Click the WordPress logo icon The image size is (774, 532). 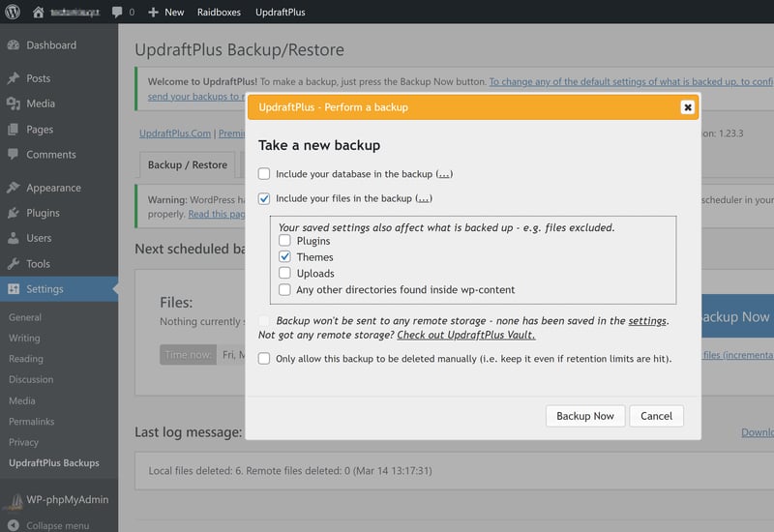click(14, 12)
